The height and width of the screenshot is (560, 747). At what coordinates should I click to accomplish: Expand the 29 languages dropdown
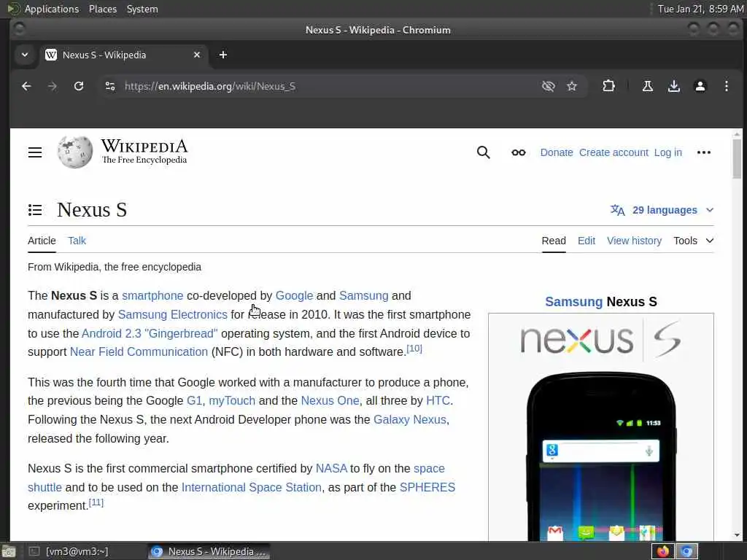(662, 210)
